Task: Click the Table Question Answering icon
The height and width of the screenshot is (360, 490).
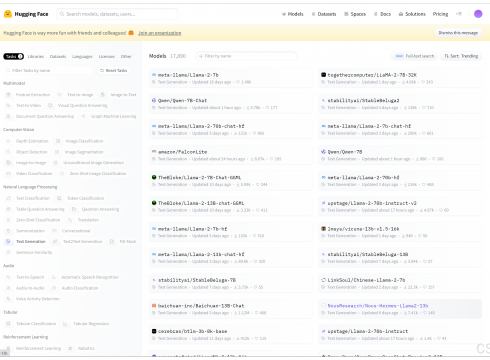Action: 8,209
